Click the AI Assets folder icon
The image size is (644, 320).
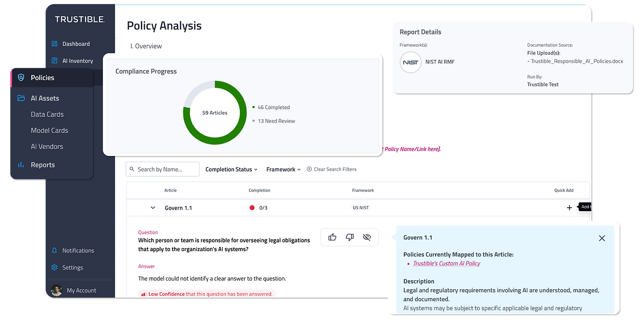(21, 98)
